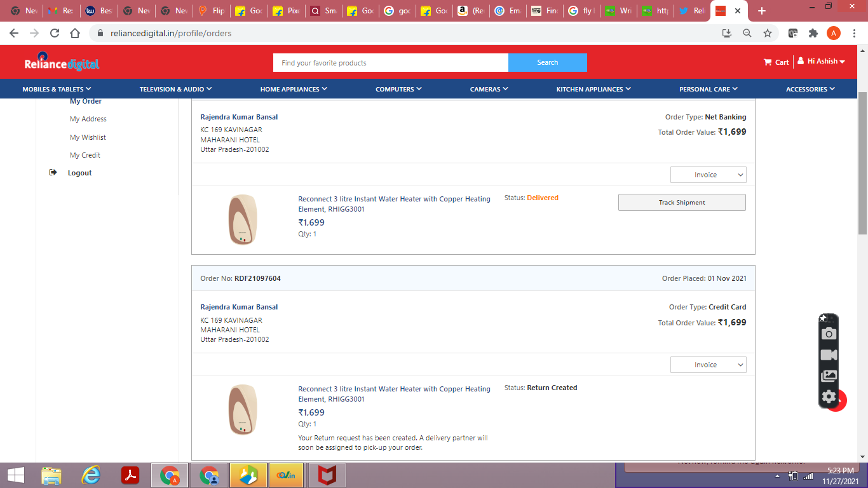Switch to the Twitter Reli tab

pyautogui.click(x=692, y=11)
